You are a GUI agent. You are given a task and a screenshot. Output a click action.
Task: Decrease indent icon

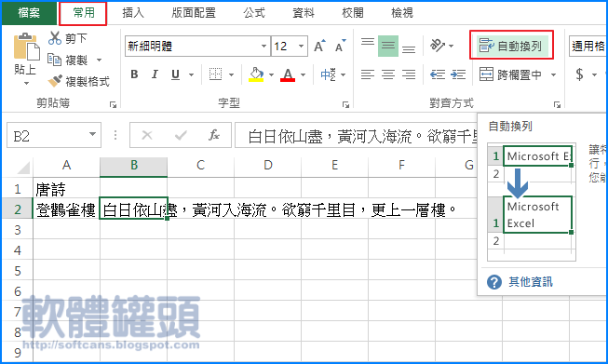(438, 74)
